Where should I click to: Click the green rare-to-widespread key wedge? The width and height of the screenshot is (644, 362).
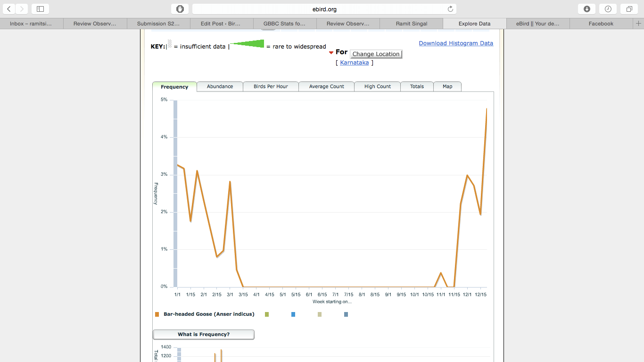click(x=247, y=44)
